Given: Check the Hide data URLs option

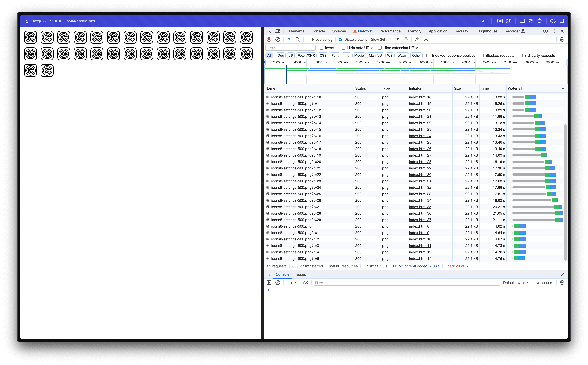Looking at the screenshot, I should (x=343, y=48).
